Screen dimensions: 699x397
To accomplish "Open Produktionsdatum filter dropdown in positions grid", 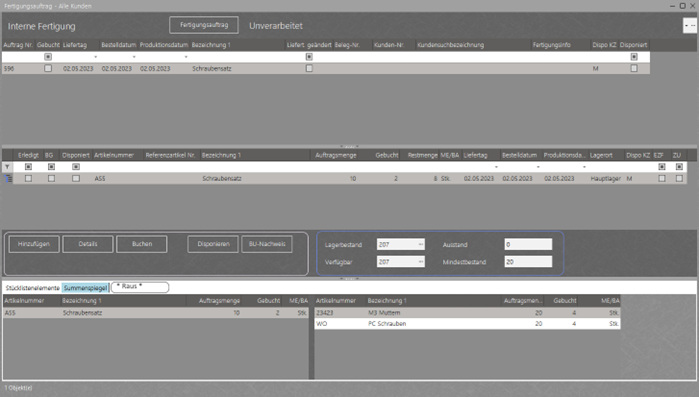I will click(x=584, y=167).
